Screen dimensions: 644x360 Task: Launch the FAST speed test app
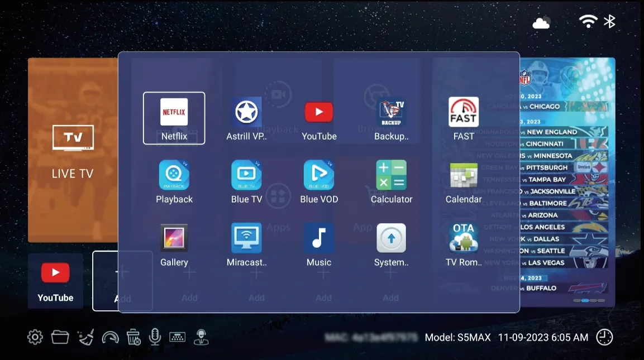click(464, 118)
